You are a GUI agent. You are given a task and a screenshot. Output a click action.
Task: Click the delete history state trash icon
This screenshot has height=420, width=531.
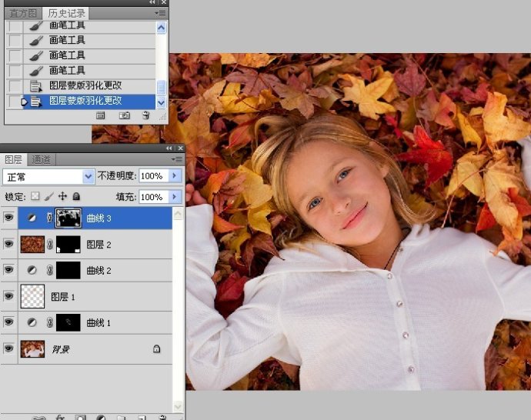[x=146, y=115]
